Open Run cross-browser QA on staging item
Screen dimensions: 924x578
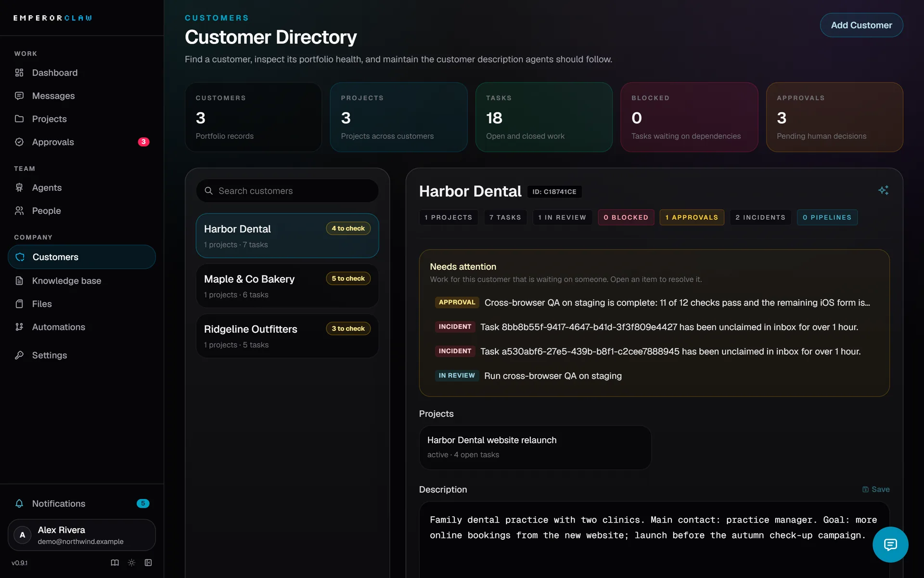point(654,376)
